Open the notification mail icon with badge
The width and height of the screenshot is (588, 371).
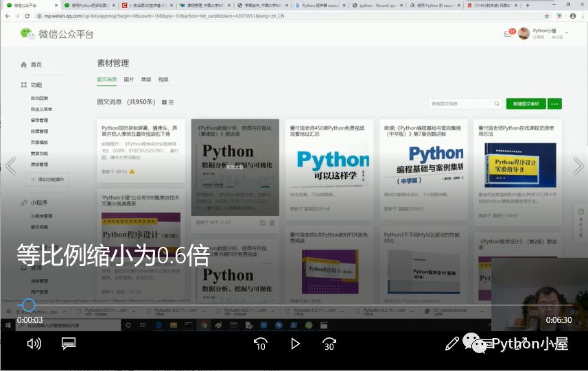[x=508, y=34]
